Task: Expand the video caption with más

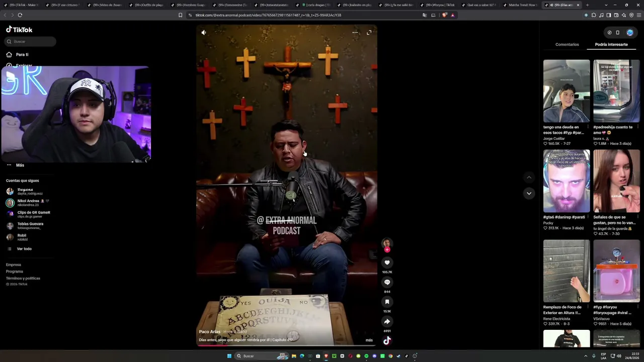Action: point(369,340)
